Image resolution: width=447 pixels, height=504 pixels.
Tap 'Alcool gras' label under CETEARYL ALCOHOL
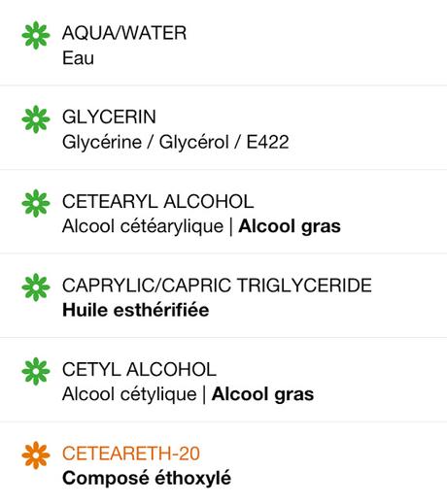(290, 226)
